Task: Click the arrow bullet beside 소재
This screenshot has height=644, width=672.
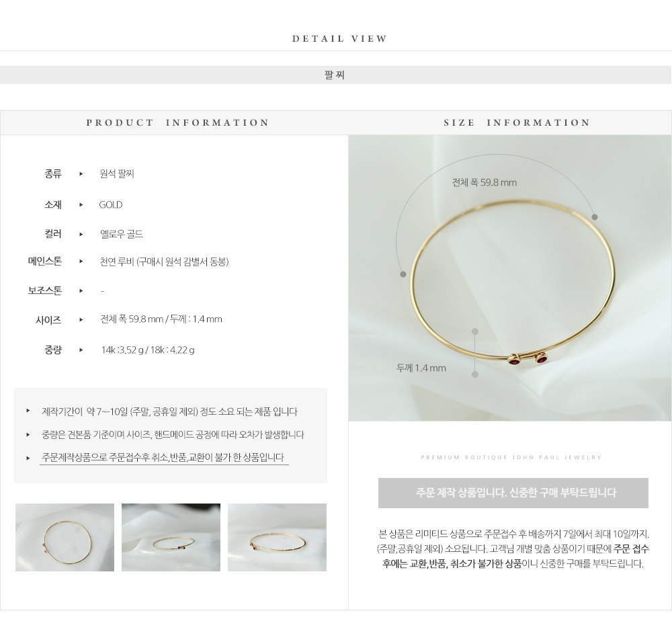Action: click(81, 204)
